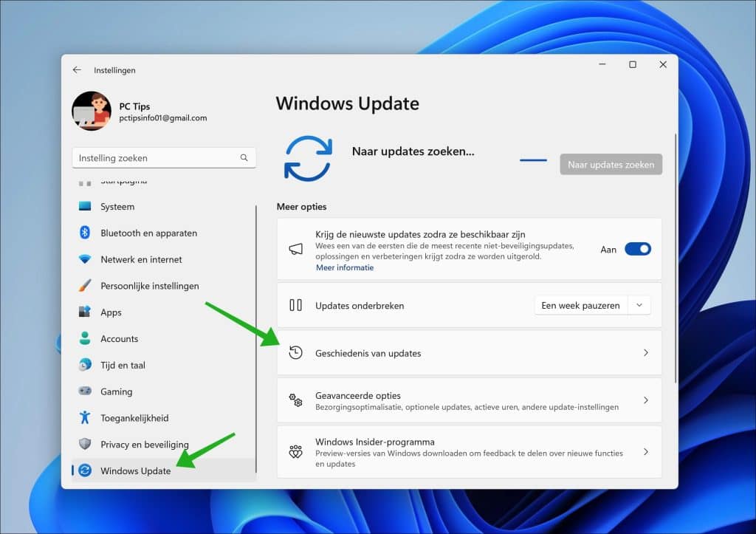Click the Systeem monitor icon

(x=85, y=207)
